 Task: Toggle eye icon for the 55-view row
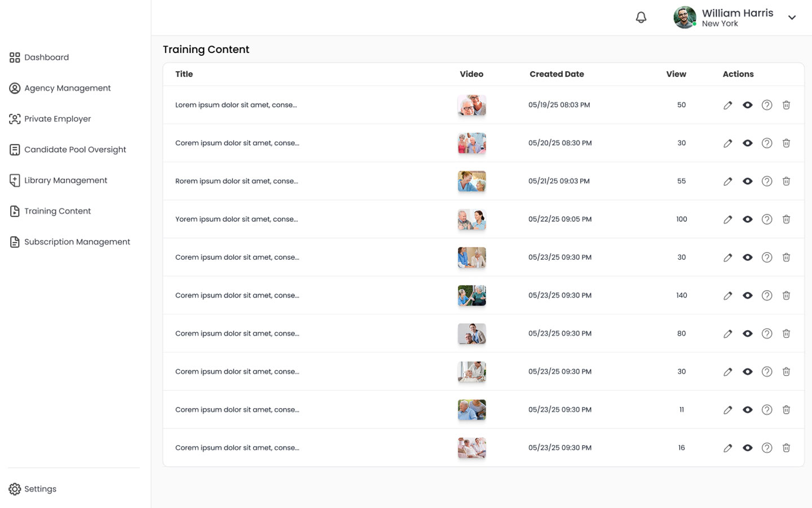point(748,181)
